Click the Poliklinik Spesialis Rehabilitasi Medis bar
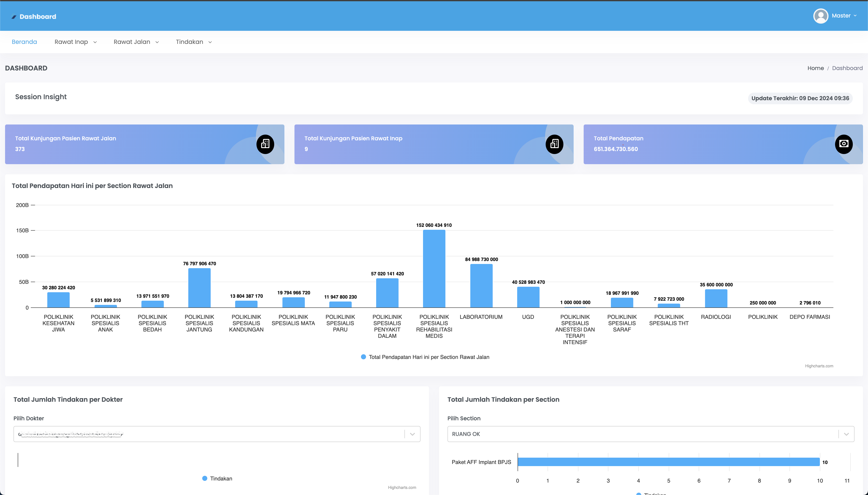 click(434, 269)
